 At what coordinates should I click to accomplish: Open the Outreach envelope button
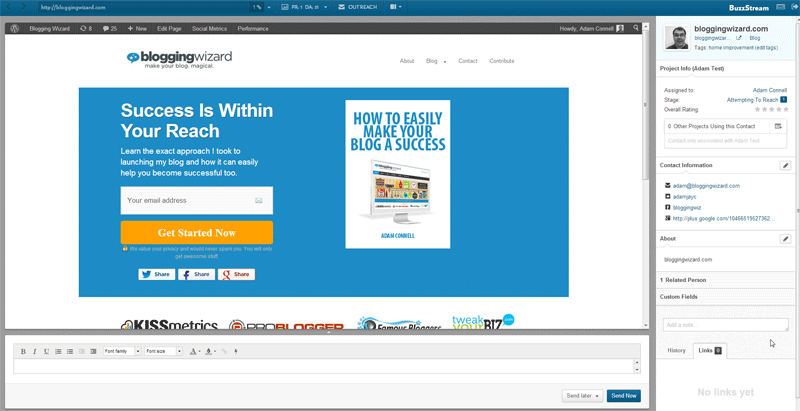tap(358, 7)
